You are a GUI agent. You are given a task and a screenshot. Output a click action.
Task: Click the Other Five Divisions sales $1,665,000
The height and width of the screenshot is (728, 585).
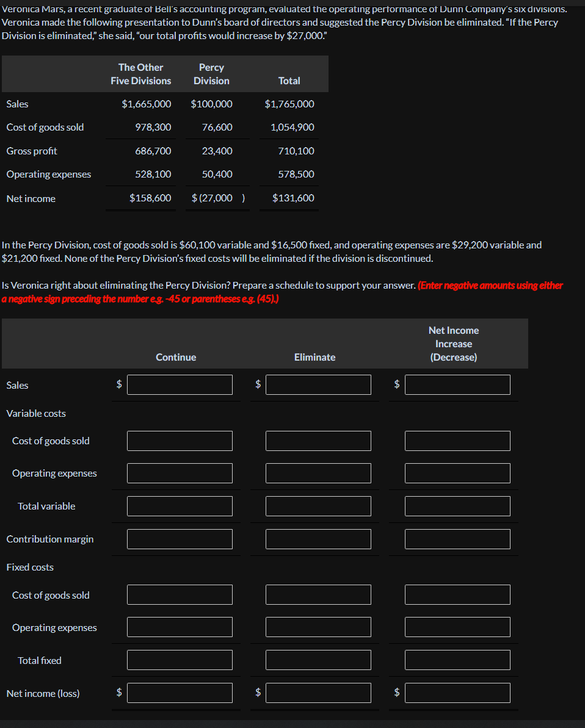pyautogui.click(x=147, y=104)
